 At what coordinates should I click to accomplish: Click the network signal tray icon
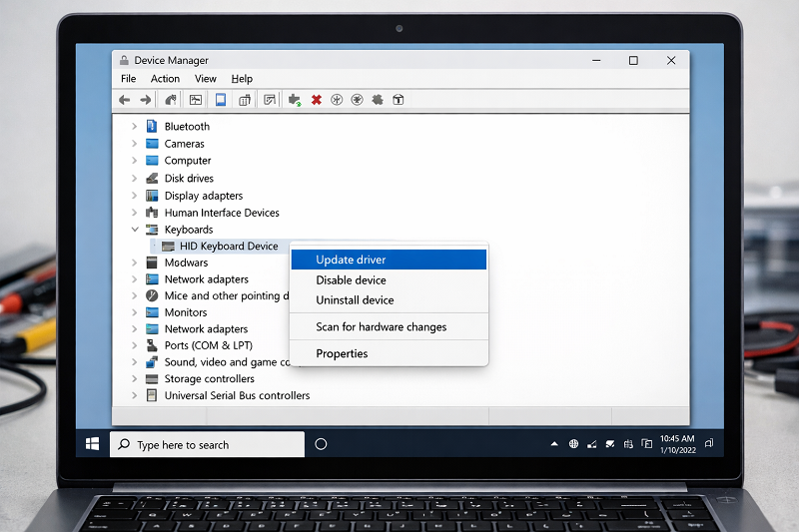point(591,444)
